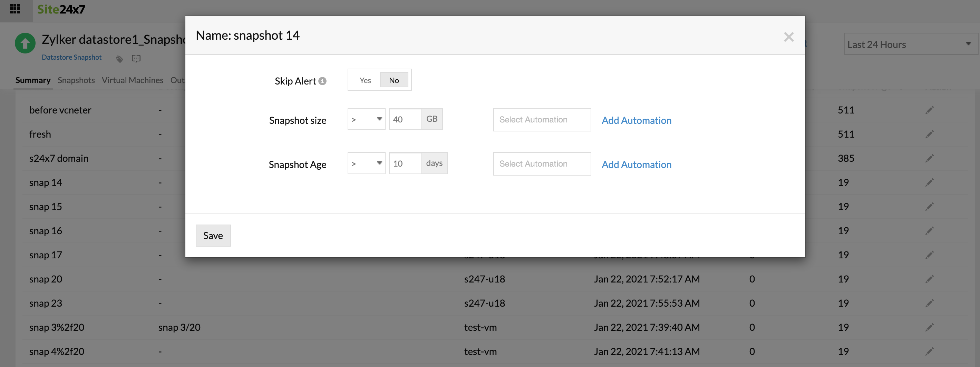
Task: Open the apps grid icon
Action: tap(15, 9)
